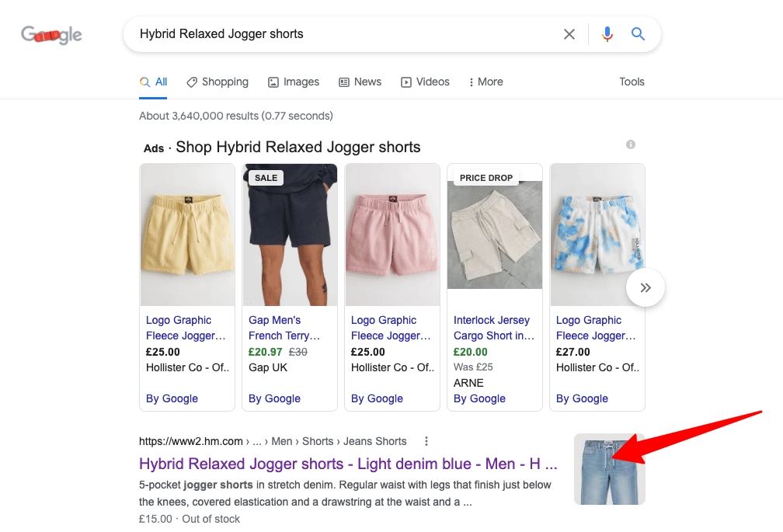This screenshot has width=783, height=532.
Task: Show next products with double-chevron arrow
Action: tap(646, 287)
